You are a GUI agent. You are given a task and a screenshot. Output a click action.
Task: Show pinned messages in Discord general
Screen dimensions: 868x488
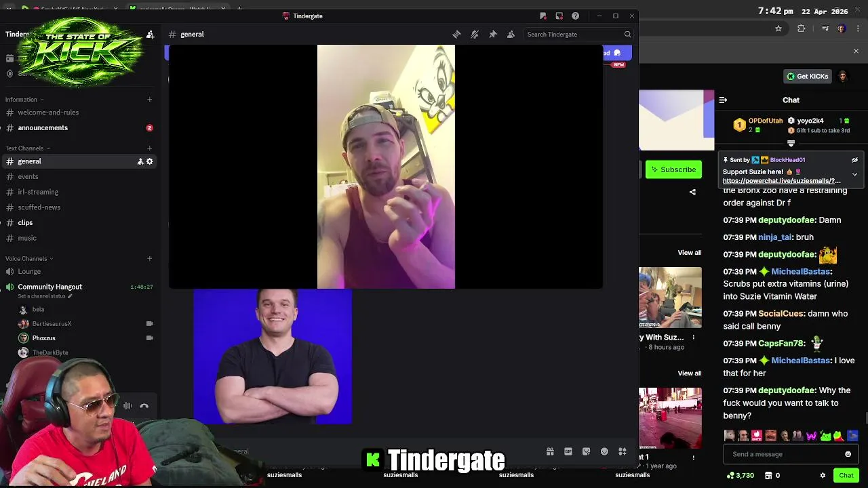click(x=493, y=34)
